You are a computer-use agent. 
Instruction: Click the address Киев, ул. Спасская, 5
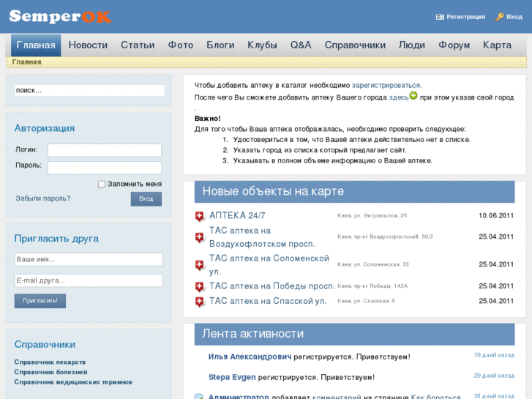(366, 301)
